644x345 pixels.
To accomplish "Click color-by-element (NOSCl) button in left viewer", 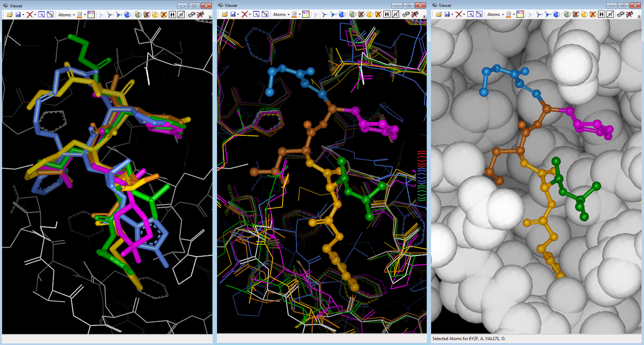I will coord(91,15).
